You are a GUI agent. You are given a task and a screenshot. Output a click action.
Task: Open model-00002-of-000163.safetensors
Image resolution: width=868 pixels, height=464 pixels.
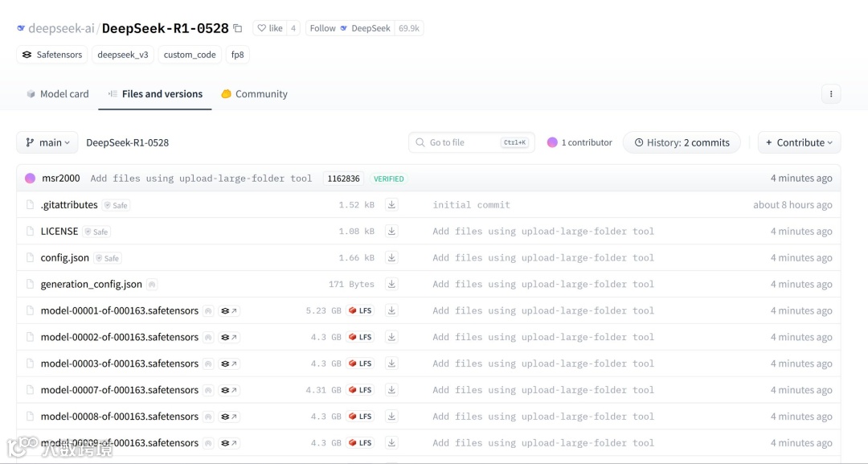120,337
